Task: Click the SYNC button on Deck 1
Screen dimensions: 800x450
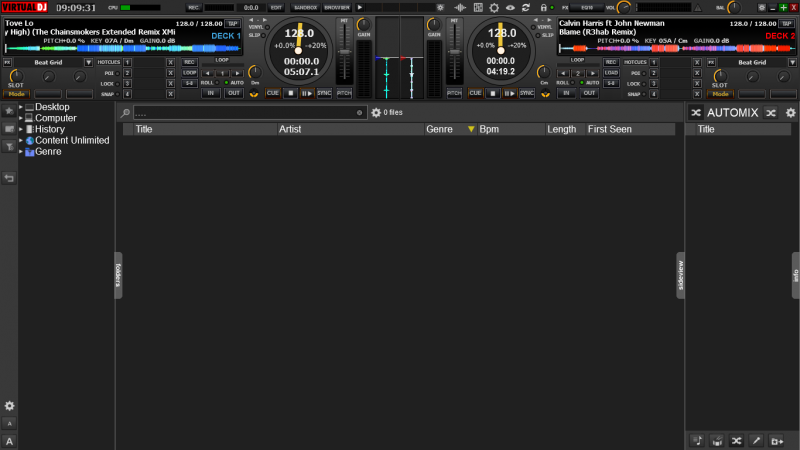Action: [x=324, y=93]
